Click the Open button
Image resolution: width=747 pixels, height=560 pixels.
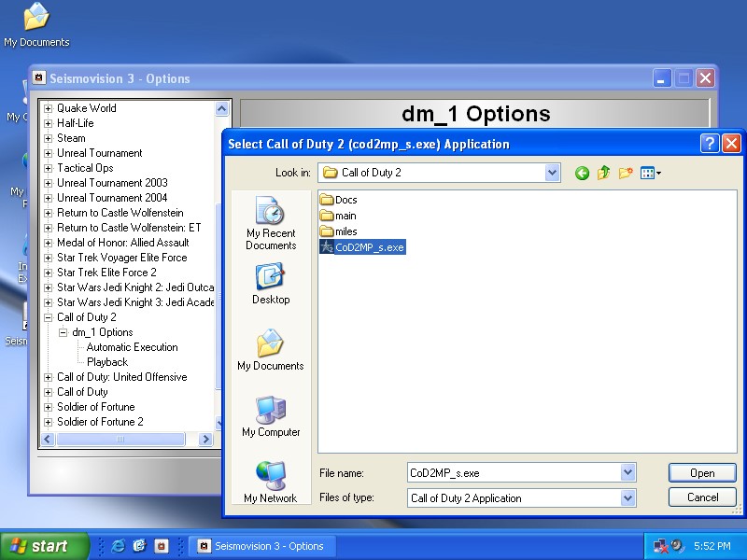pyautogui.click(x=702, y=473)
